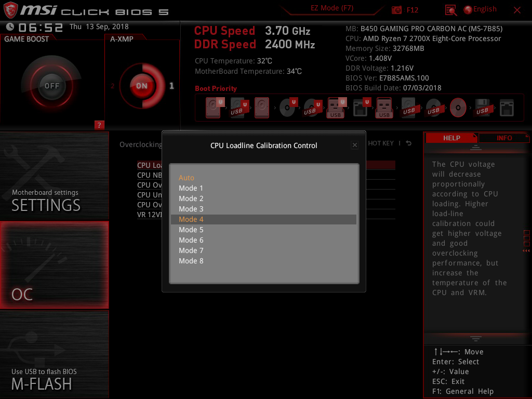Viewport: 532px width, 399px height.
Task: Open the OC overclocking section
Action: [x=54, y=265]
